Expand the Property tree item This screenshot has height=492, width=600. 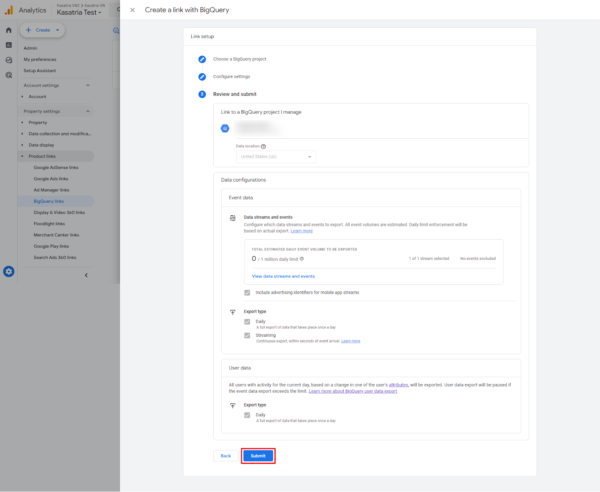22,123
